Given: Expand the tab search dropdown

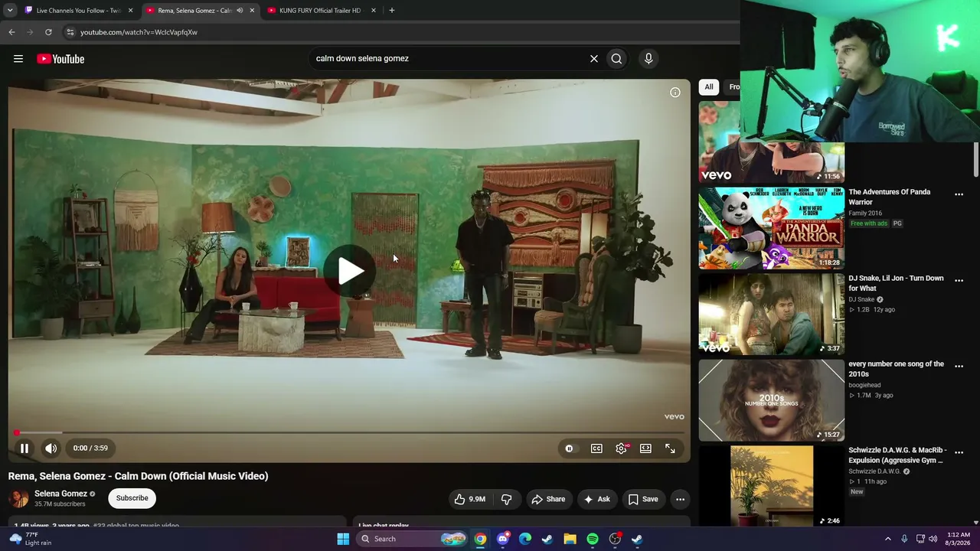Looking at the screenshot, I should tap(10, 11).
